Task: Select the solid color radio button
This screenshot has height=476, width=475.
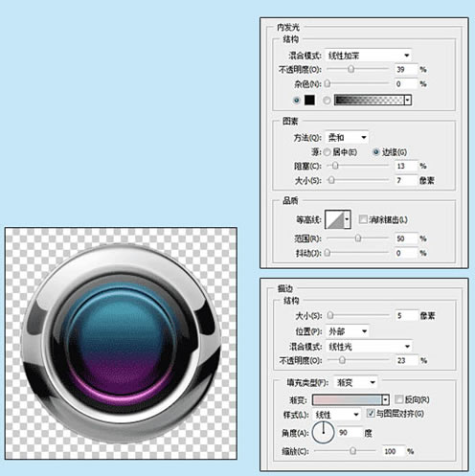Action: 296,101
